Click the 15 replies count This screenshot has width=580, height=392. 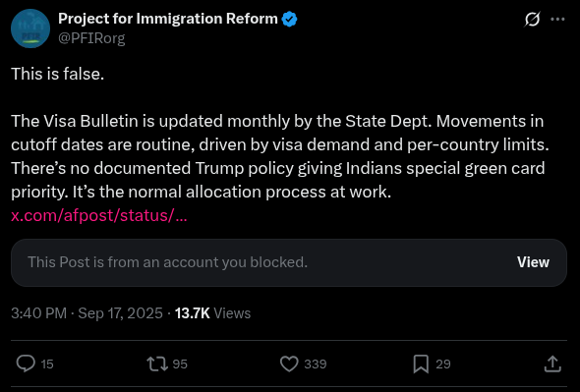pyautogui.click(x=47, y=364)
